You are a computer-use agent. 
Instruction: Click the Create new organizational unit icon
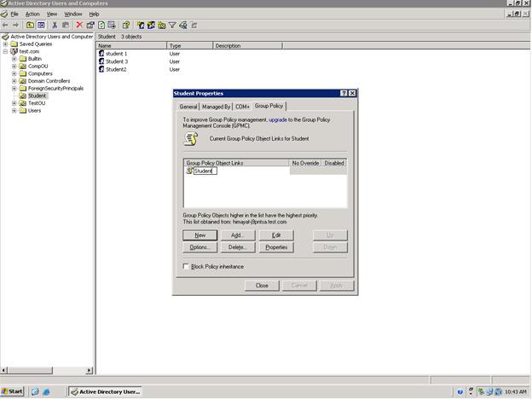point(162,25)
